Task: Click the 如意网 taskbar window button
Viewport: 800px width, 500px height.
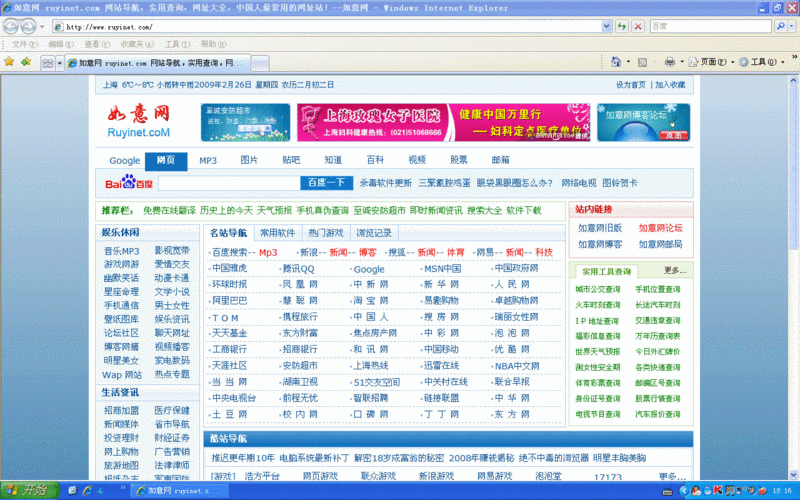Action: pyautogui.click(x=180, y=491)
